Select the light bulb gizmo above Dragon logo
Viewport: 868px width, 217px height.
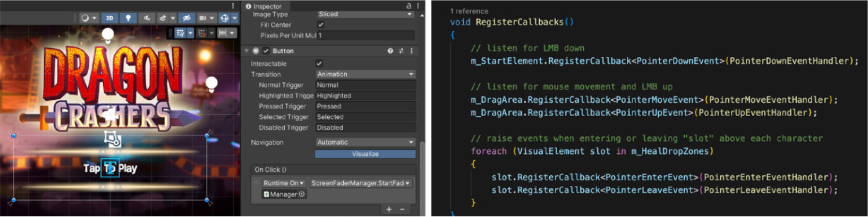coord(107,36)
